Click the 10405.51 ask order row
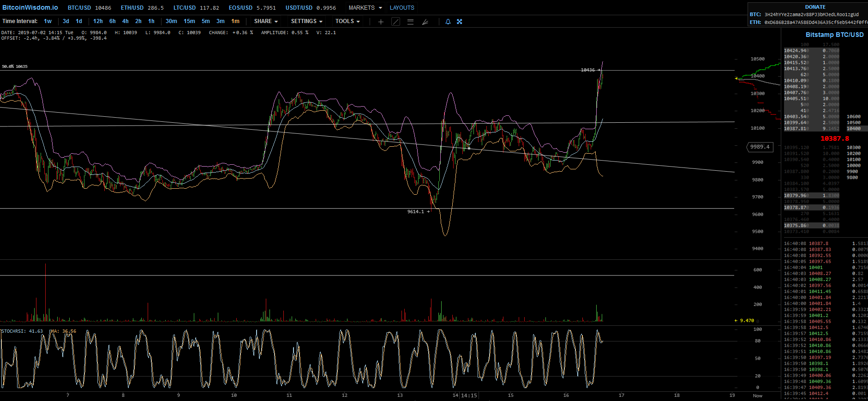This screenshot has height=401, width=868. pyautogui.click(x=812, y=99)
